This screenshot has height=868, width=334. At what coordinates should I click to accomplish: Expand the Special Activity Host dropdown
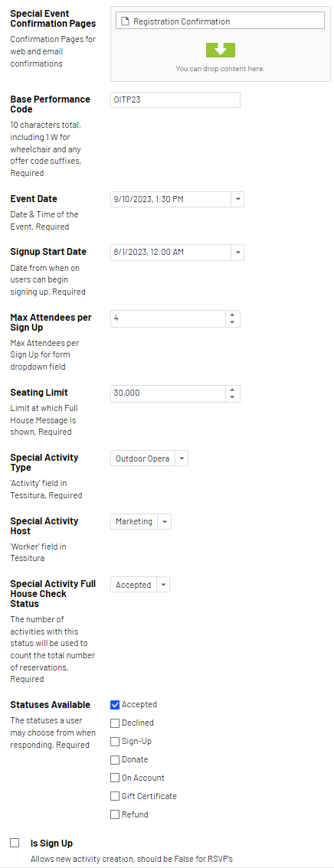click(165, 521)
